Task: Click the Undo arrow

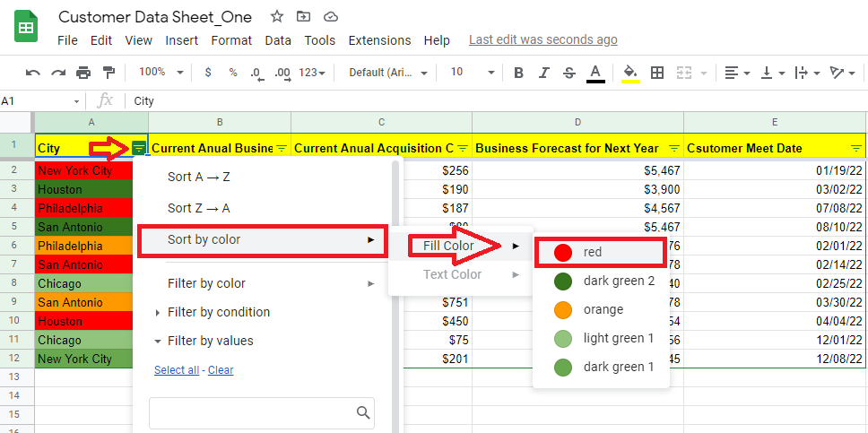Action: coord(32,73)
